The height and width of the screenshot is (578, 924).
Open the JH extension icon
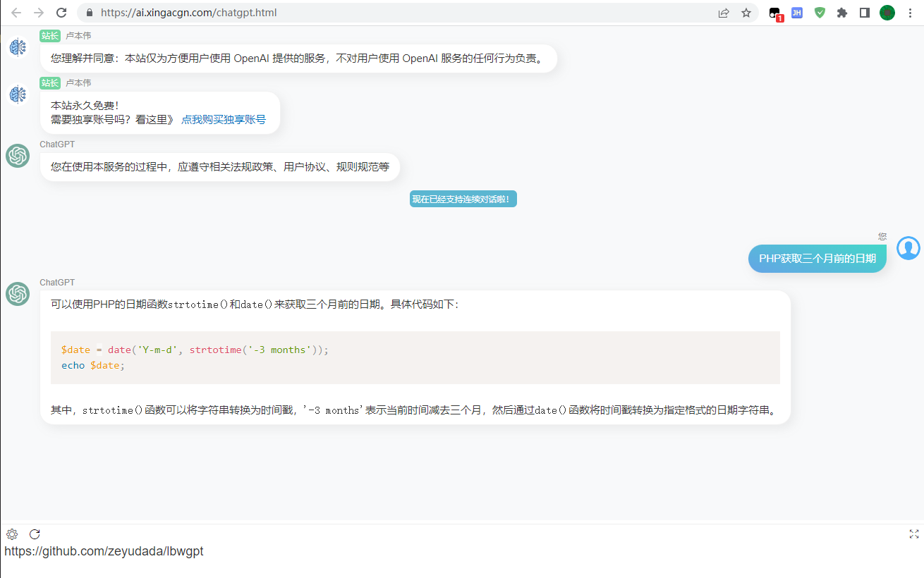point(797,13)
